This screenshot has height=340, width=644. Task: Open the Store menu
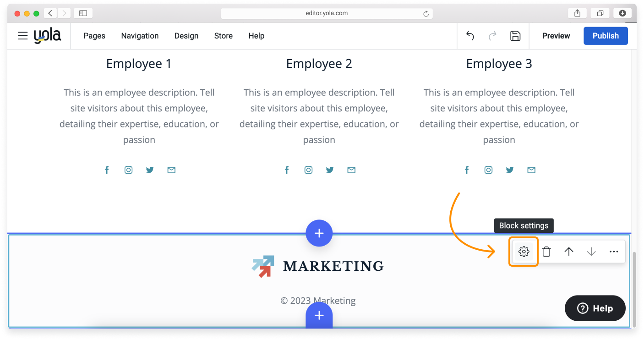[x=224, y=36]
